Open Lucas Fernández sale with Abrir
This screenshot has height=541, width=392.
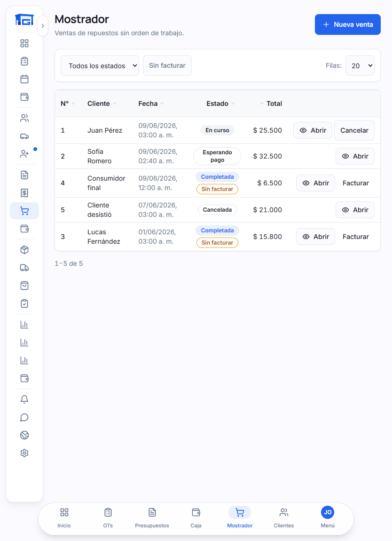315,237
